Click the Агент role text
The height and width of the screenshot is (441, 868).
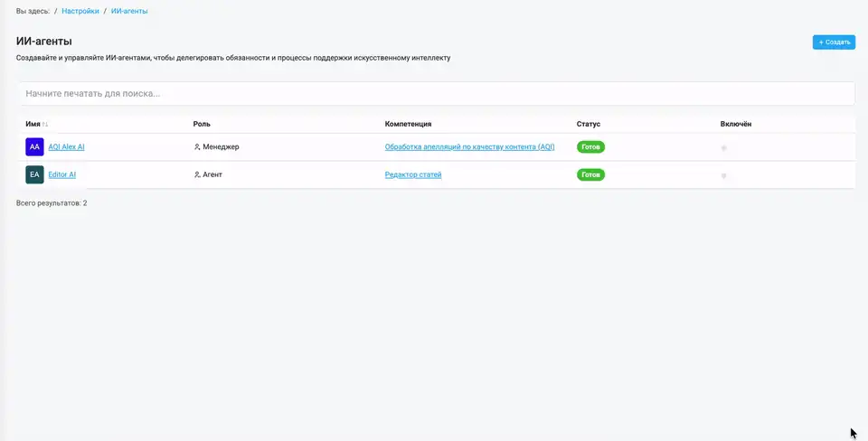[x=212, y=174]
